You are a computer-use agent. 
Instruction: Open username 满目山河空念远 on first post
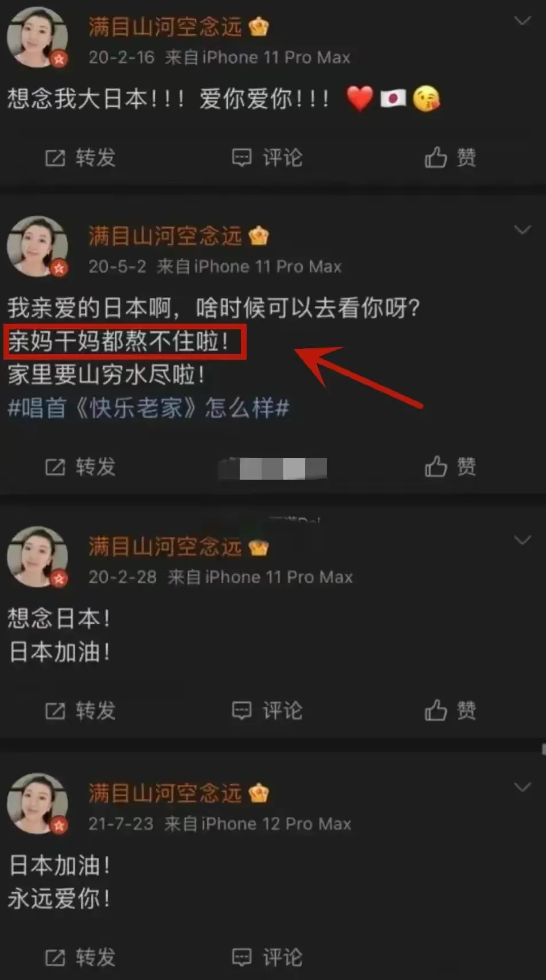(x=165, y=27)
